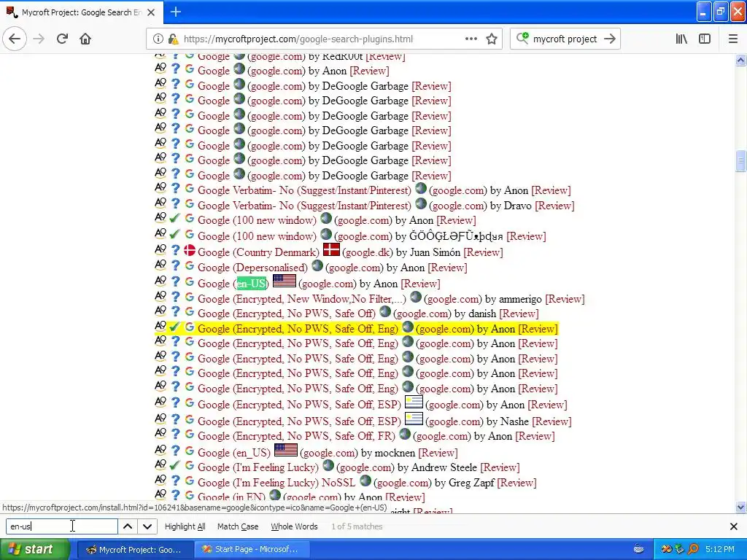Click scrollbar down arrow
This screenshot has width=747, height=560.
741,507
